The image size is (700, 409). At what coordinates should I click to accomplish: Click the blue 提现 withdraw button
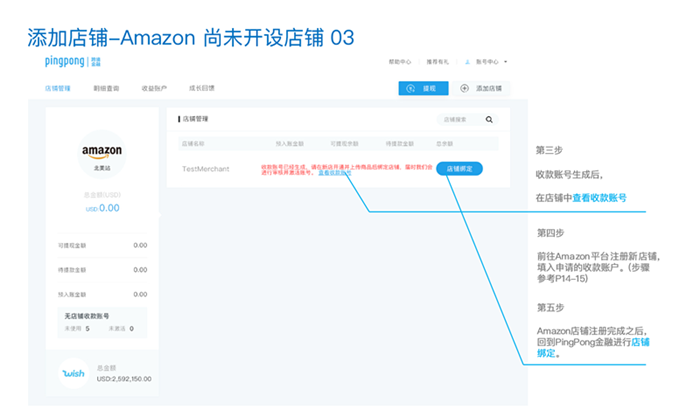[x=423, y=88]
